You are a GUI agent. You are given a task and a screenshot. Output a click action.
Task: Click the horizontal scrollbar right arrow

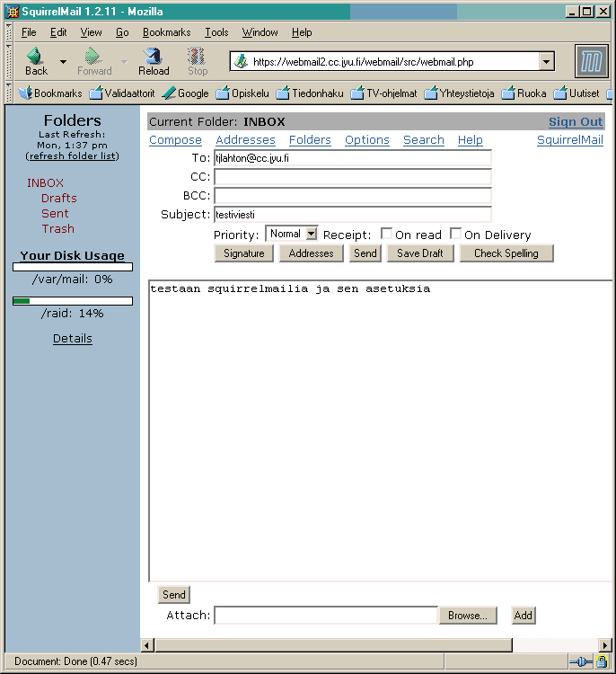[x=605, y=645]
